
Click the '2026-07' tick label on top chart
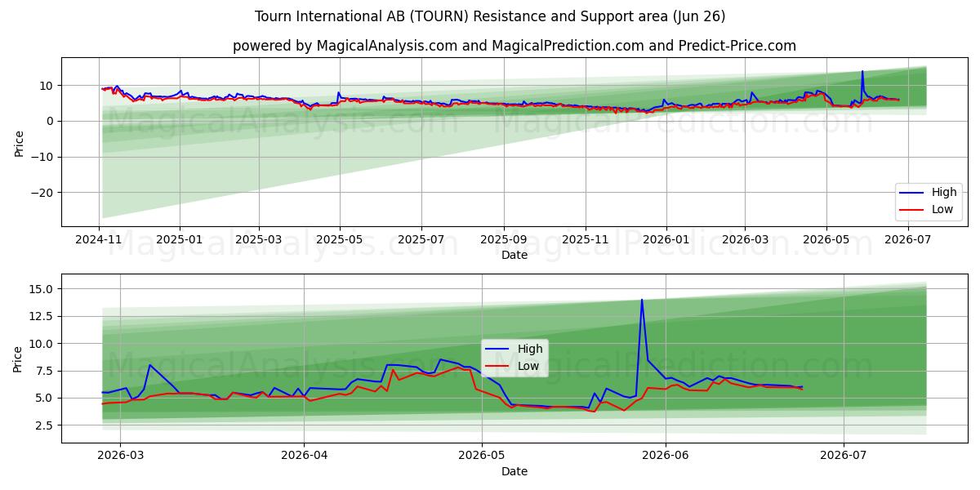(x=906, y=239)
